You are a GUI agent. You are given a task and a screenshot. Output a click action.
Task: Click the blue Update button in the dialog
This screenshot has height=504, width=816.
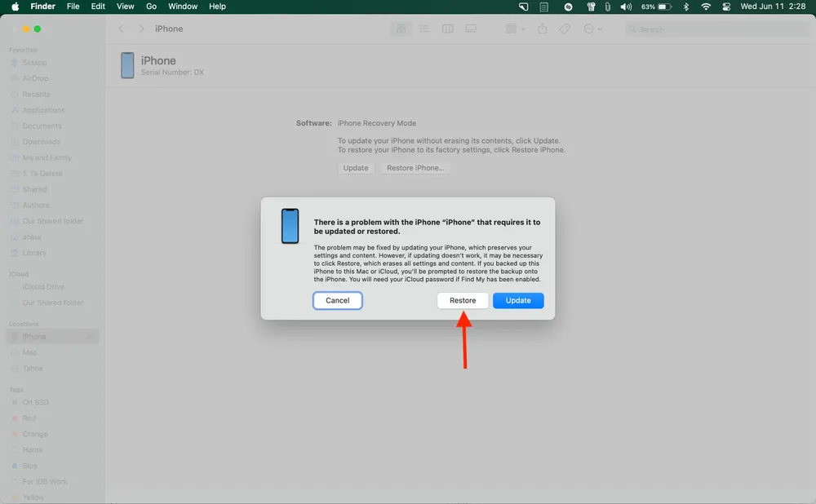point(518,300)
